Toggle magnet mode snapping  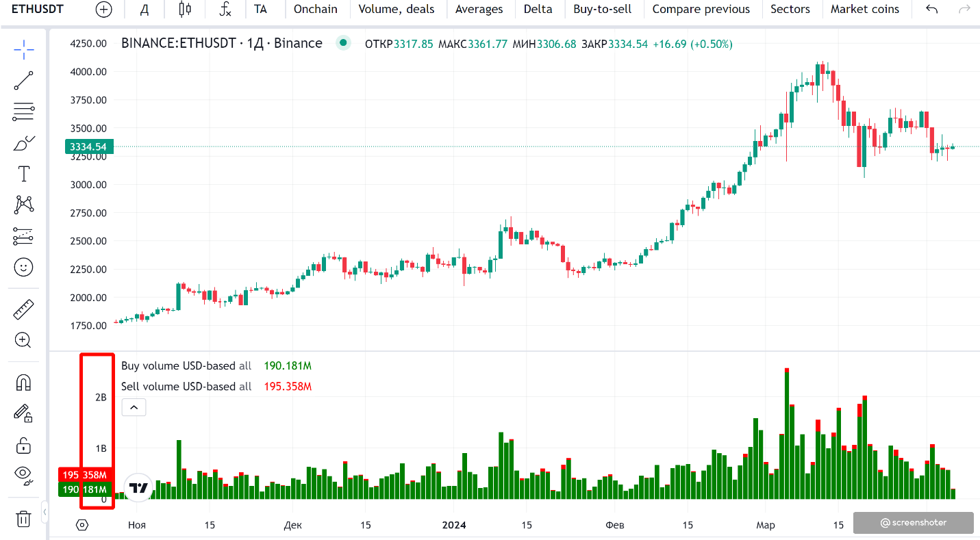(x=24, y=383)
